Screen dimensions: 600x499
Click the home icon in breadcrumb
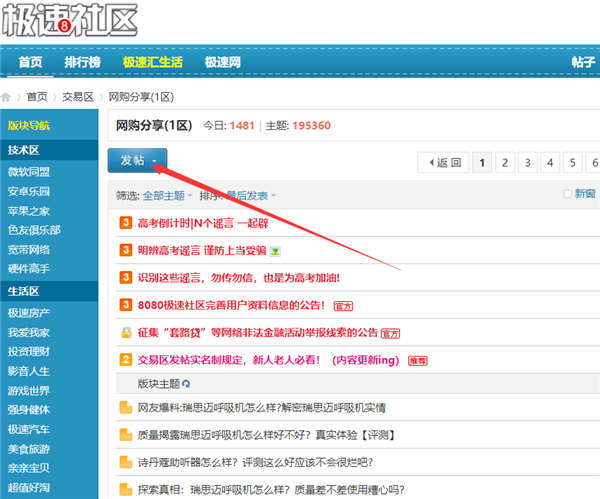[8, 97]
